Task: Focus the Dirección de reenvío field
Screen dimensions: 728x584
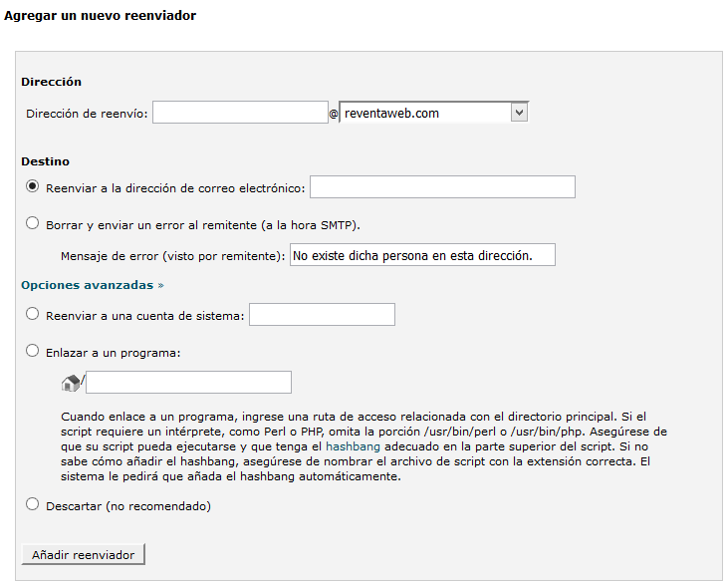Action: pos(240,113)
